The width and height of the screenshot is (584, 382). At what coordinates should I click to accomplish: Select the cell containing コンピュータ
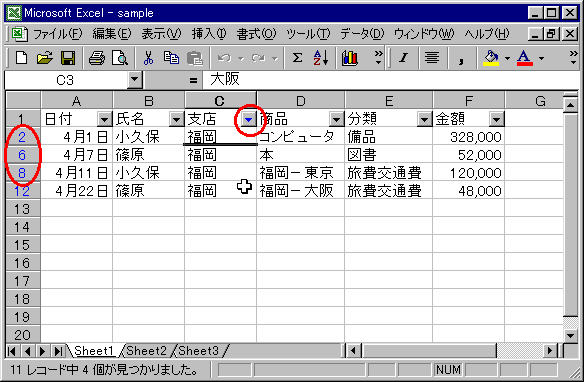(301, 137)
